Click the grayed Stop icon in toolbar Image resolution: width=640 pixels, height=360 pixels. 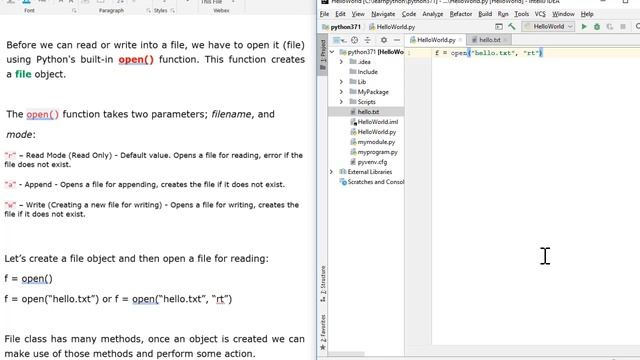(623, 27)
